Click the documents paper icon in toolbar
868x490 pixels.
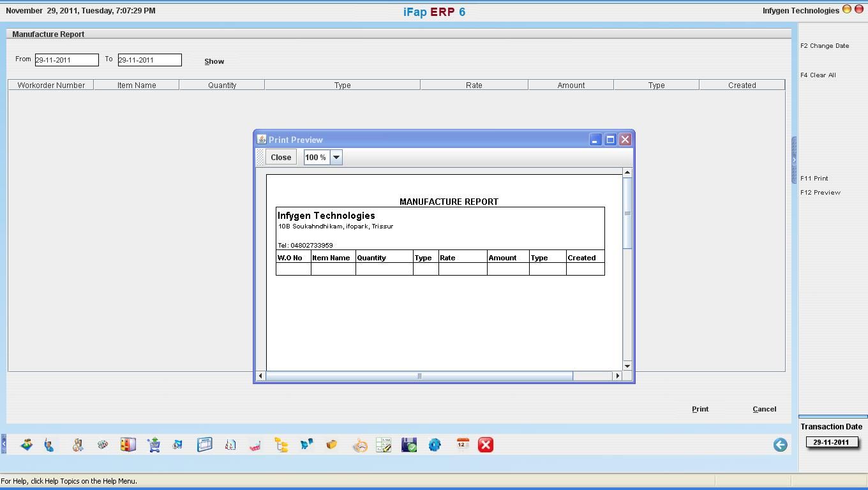(230, 445)
